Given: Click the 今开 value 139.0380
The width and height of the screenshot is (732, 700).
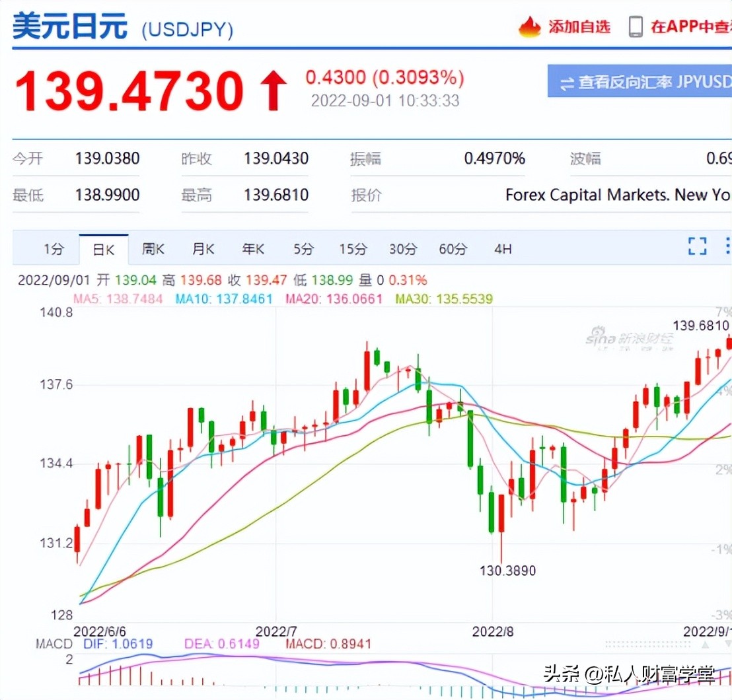Looking at the screenshot, I should [x=108, y=158].
